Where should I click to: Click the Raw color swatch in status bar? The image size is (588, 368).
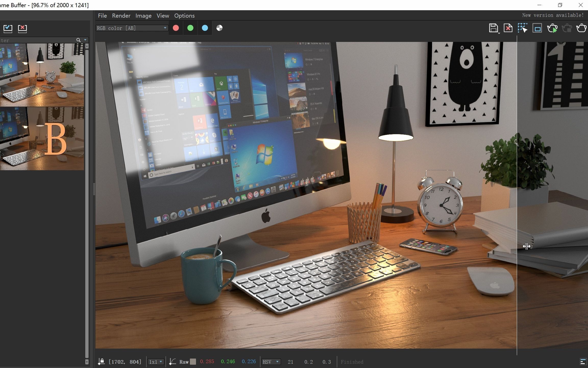pos(193,361)
